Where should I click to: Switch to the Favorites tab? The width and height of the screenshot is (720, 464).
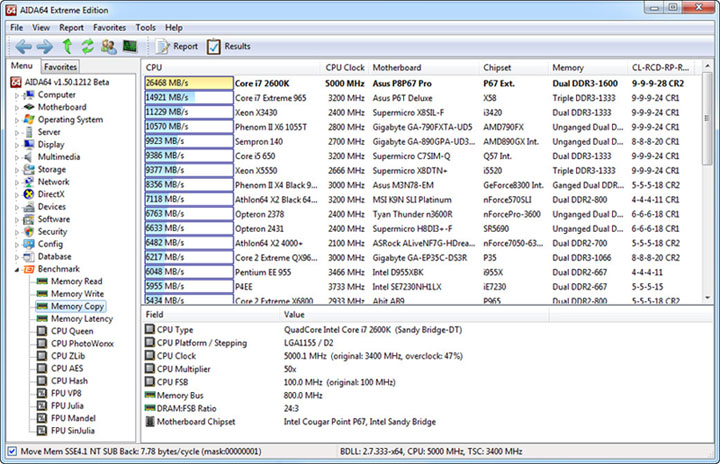click(x=60, y=67)
